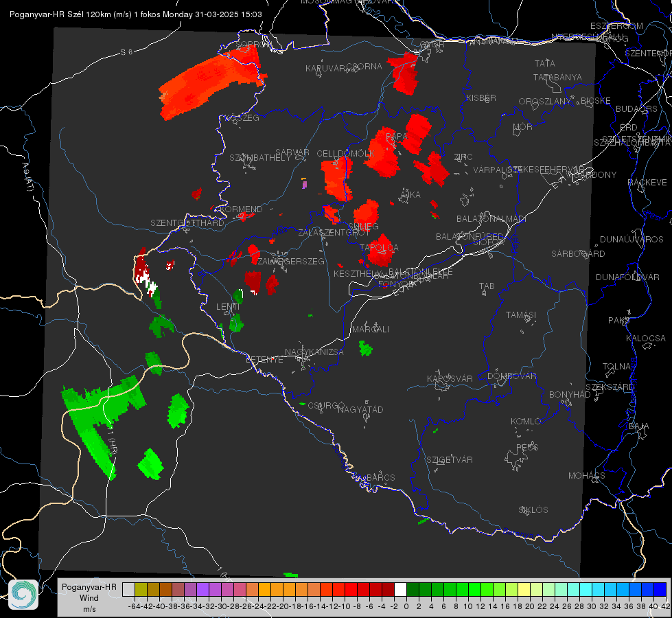Click the 'BALATONALMADI' city label
The height and width of the screenshot is (618, 672).
(x=491, y=219)
